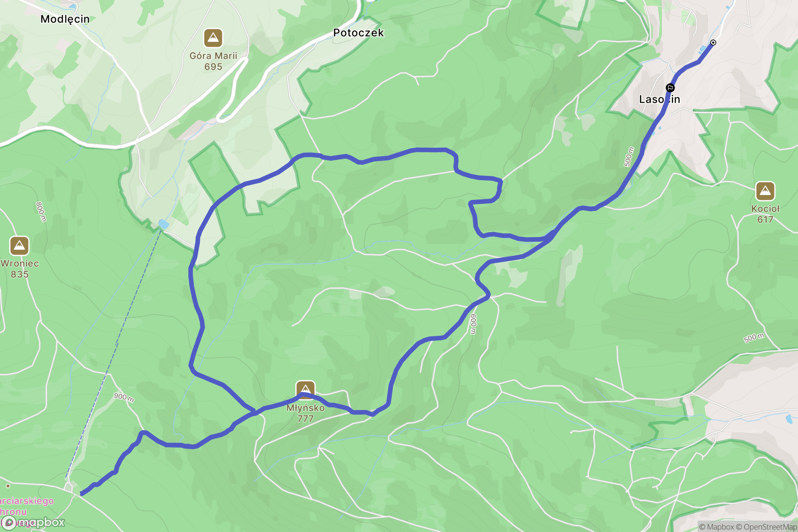
Task: Click the Kocioł 617 elevation label
Action: coord(765,214)
